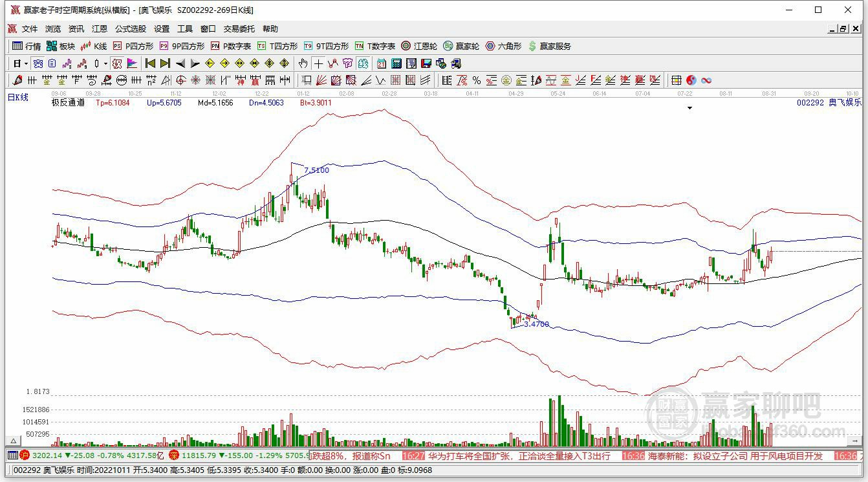
Task: Open the 华为打车 news ticker headline
Action: 519,456
